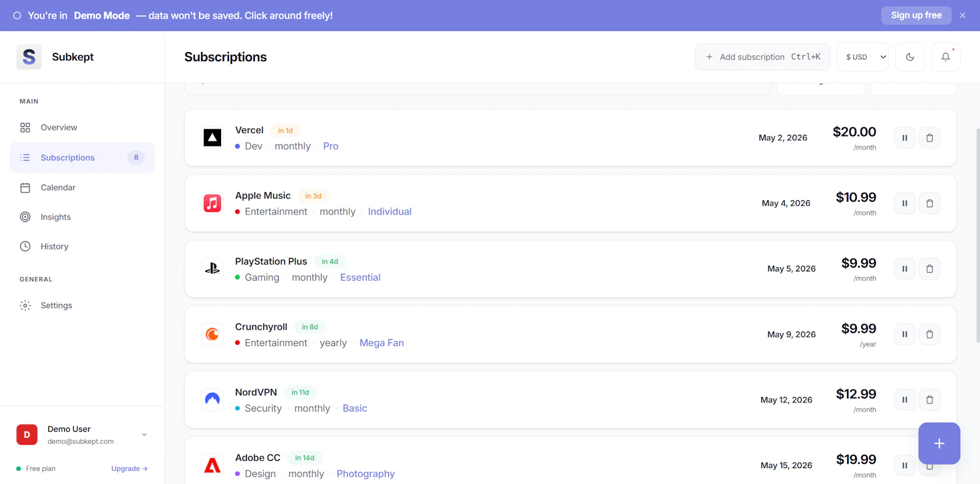The image size is (980, 484).
Task: Click the Calendar sidebar icon
Action: (25, 187)
